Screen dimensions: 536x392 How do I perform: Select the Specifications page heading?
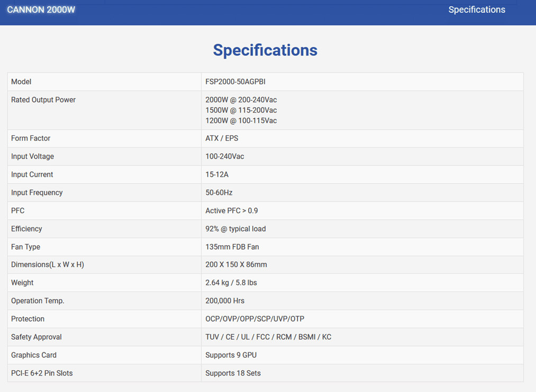point(265,50)
